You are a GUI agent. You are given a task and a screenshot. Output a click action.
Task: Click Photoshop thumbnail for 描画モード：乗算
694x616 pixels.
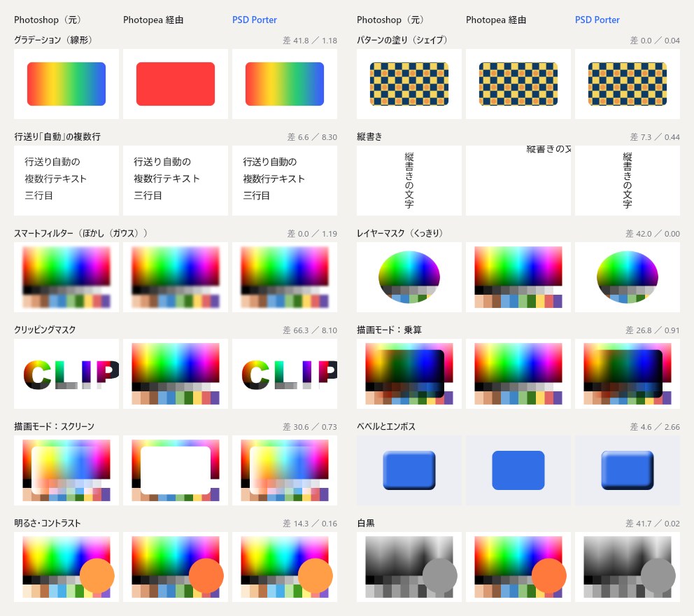pyautogui.click(x=409, y=374)
